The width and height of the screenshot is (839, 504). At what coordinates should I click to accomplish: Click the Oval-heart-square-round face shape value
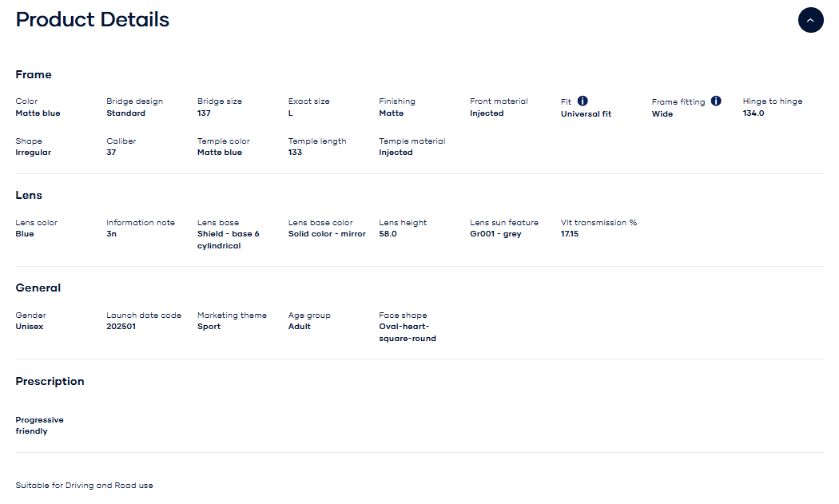point(408,332)
